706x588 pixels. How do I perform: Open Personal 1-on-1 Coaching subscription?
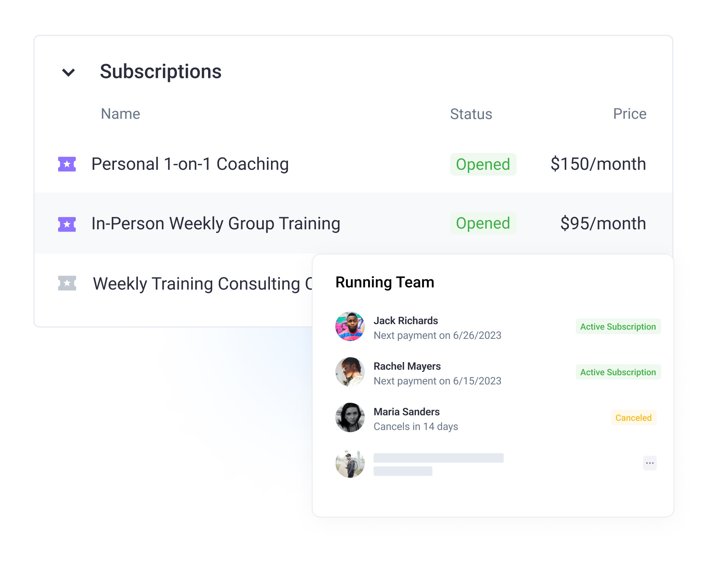(x=190, y=164)
